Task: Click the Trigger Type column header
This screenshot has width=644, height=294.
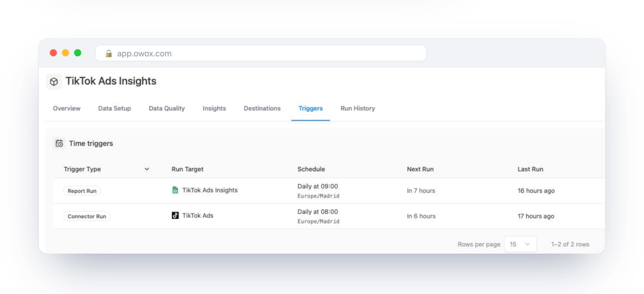Action: (83, 169)
